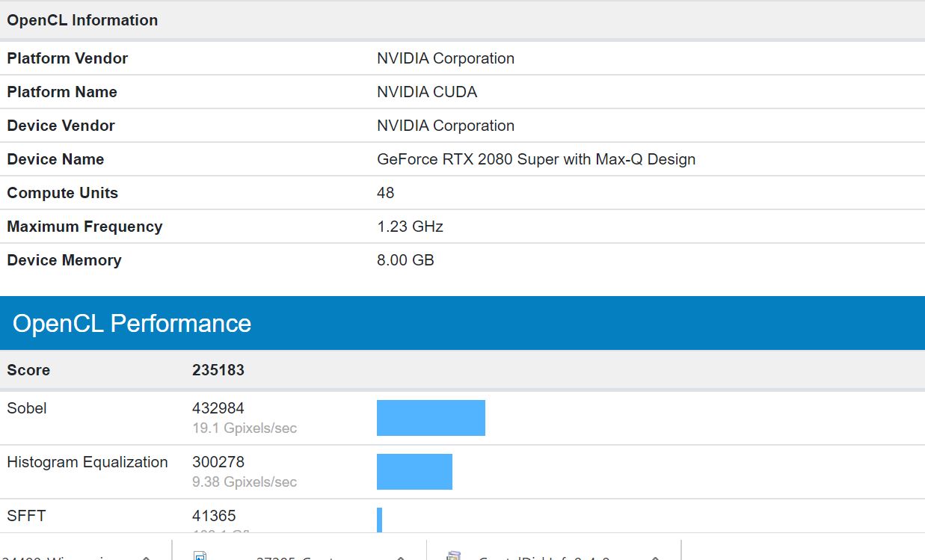Click the SFFT blue score bar
The height and width of the screenshot is (560, 925).
click(x=380, y=520)
